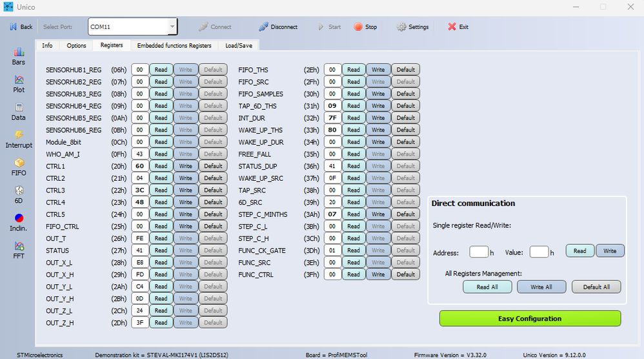644x359 pixels.
Task: Write the FIFO_THS register
Action: 378,70
